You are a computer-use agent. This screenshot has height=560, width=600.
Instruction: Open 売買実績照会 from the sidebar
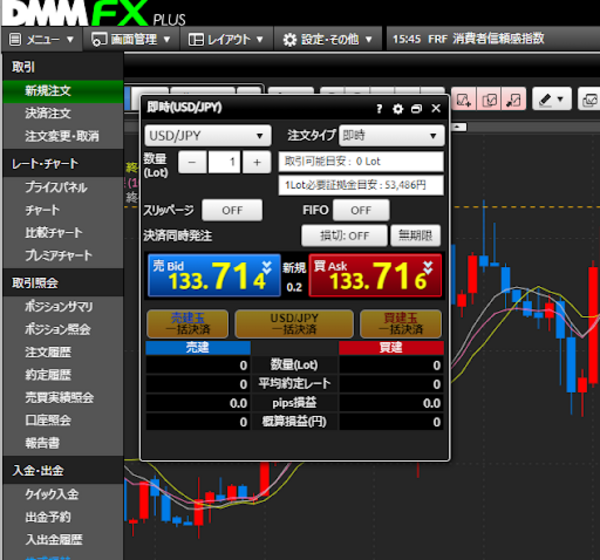pos(63,398)
